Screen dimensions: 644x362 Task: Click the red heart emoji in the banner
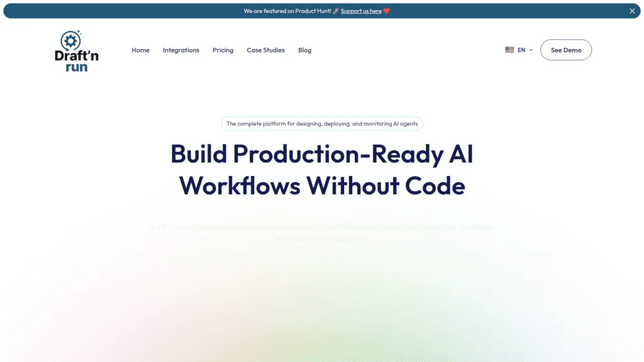(387, 11)
